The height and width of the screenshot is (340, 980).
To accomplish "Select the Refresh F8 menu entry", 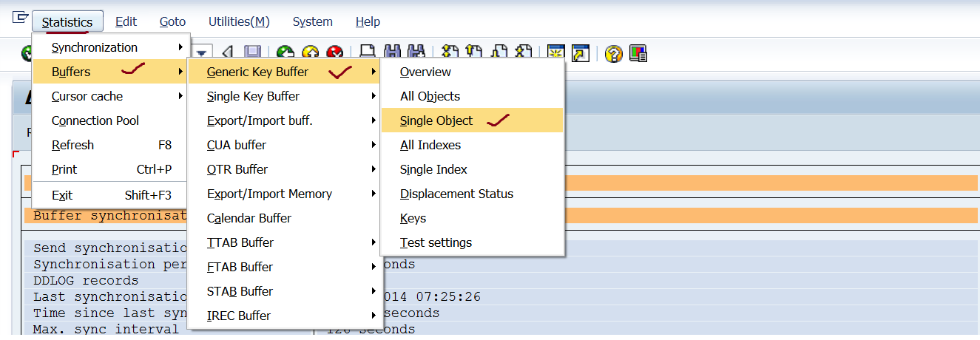I will (111, 145).
